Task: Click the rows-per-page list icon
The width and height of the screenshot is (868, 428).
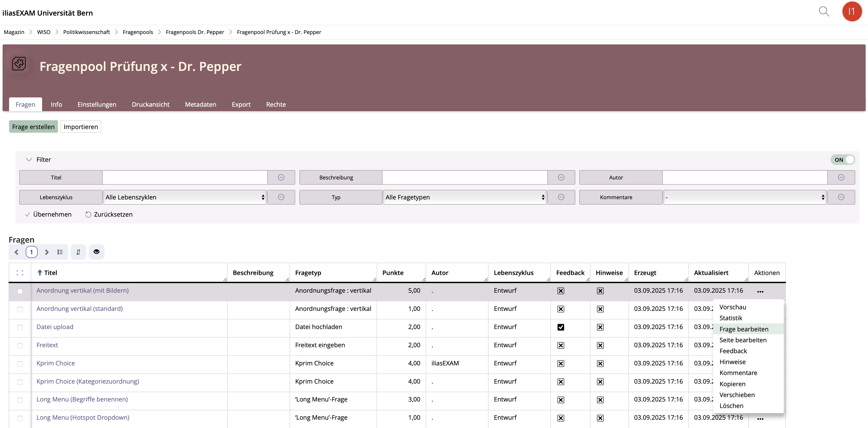Action: (x=60, y=252)
